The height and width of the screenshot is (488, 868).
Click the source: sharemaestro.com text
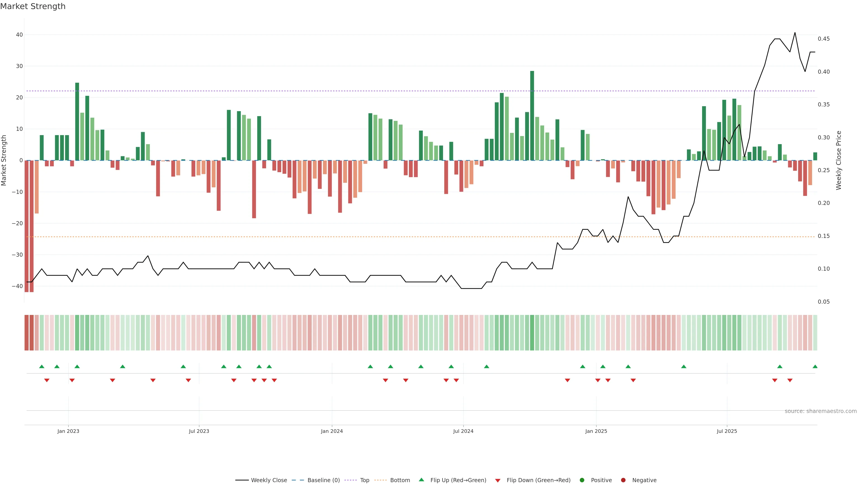(821, 411)
